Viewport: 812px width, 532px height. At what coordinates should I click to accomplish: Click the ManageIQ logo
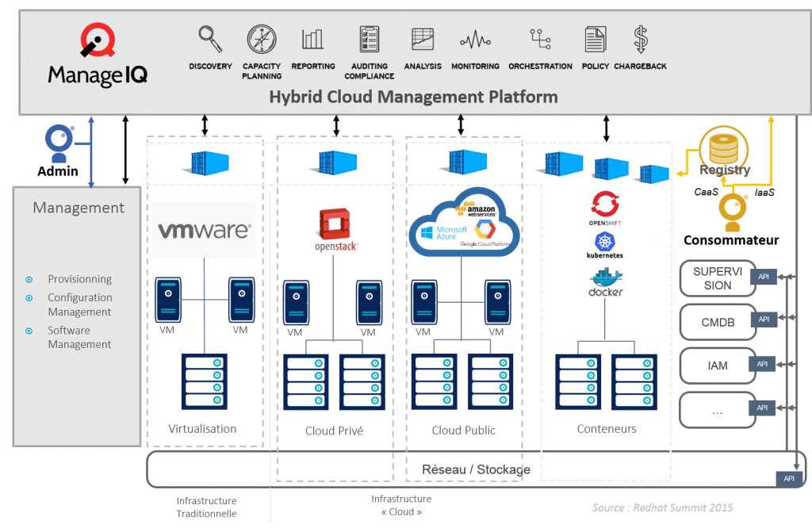pyautogui.click(x=98, y=55)
